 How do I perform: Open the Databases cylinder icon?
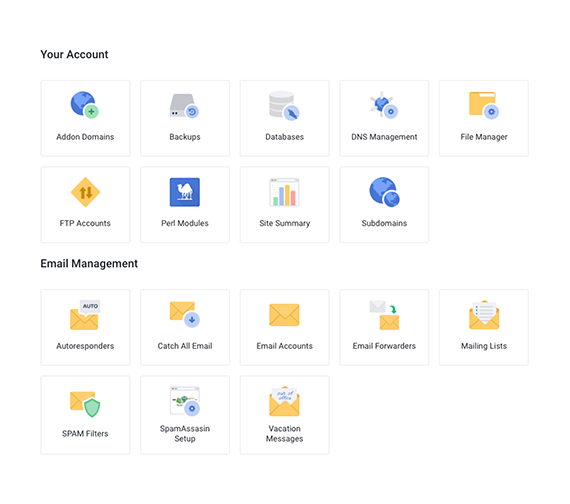tap(284, 105)
